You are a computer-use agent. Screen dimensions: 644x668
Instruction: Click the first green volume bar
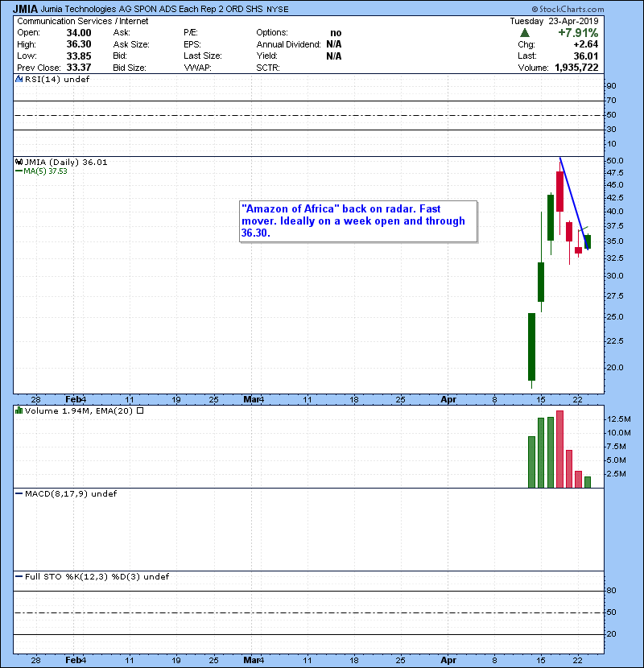[531, 462]
